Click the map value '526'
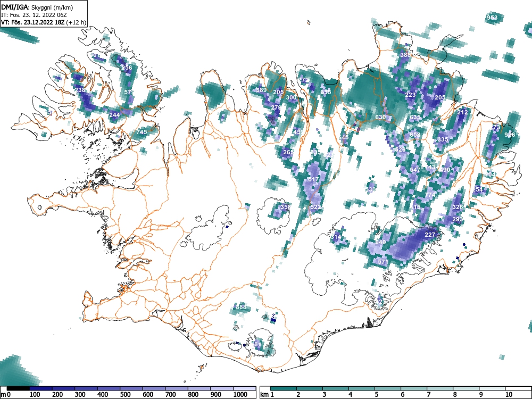The height and width of the screenshot is (399, 532). 401,149
